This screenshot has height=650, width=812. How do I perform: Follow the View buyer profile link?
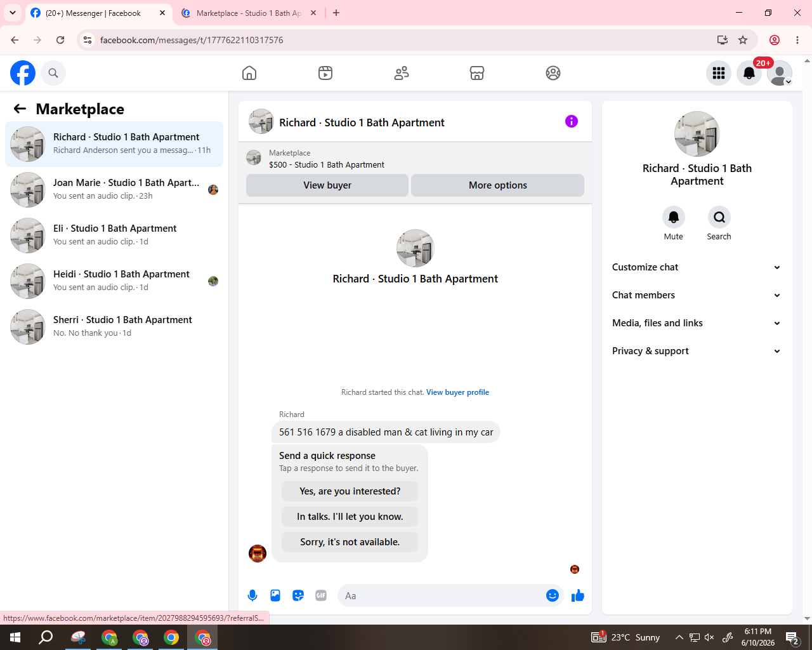pyautogui.click(x=457, y=392)
